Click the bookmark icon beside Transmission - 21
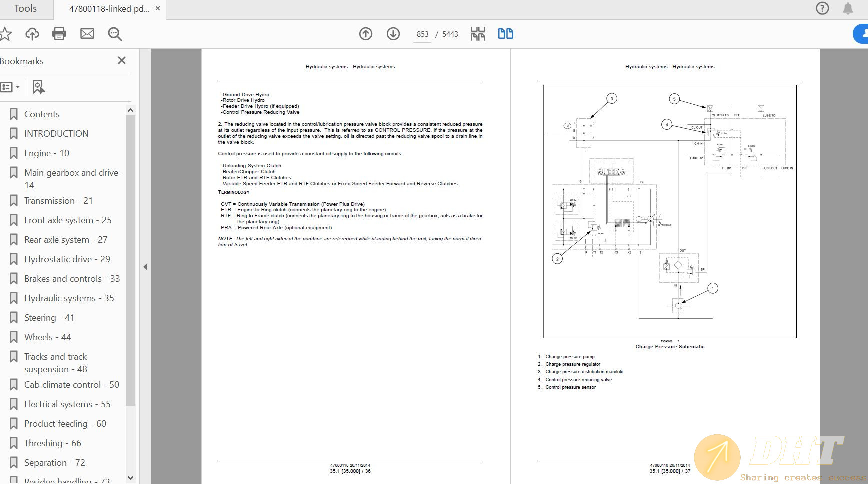The height and width of the screenshot is (484, 868). coord(14,201)
